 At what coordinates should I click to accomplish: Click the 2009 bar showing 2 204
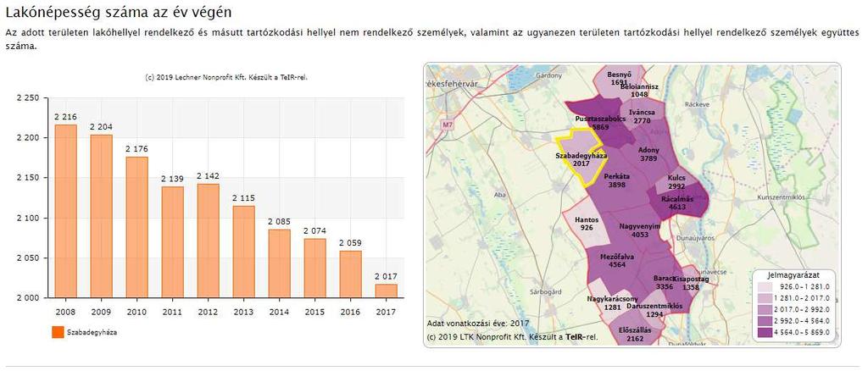point(102,216)
